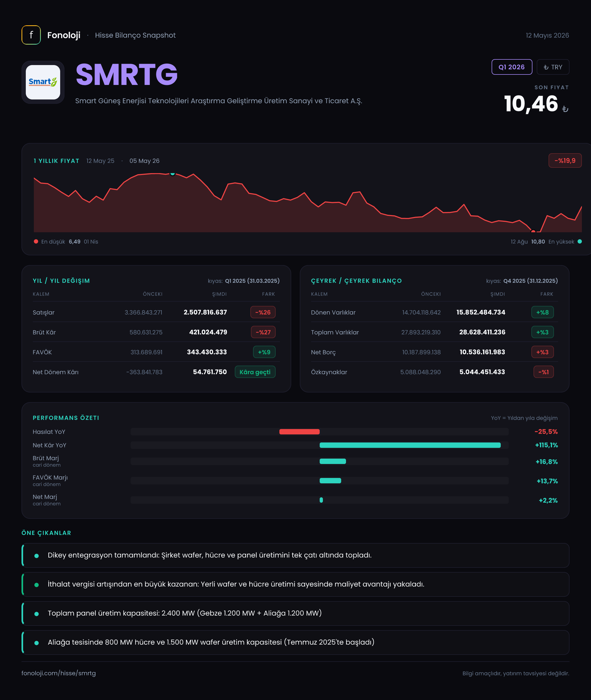The image size is (591, 700).
Task: Click the 'Kâra geçti' badge
Action: pyautogui.click(x=255, y=372)
